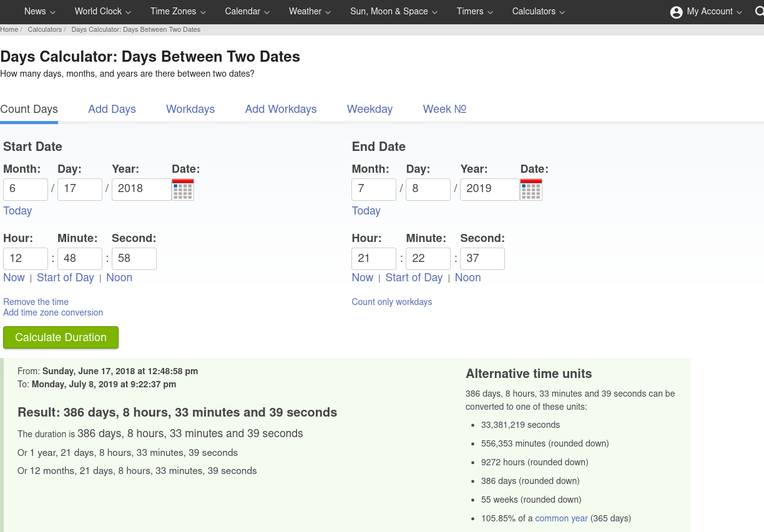
Task: Click the Calculate Duration button
Action: pos(61,337)
